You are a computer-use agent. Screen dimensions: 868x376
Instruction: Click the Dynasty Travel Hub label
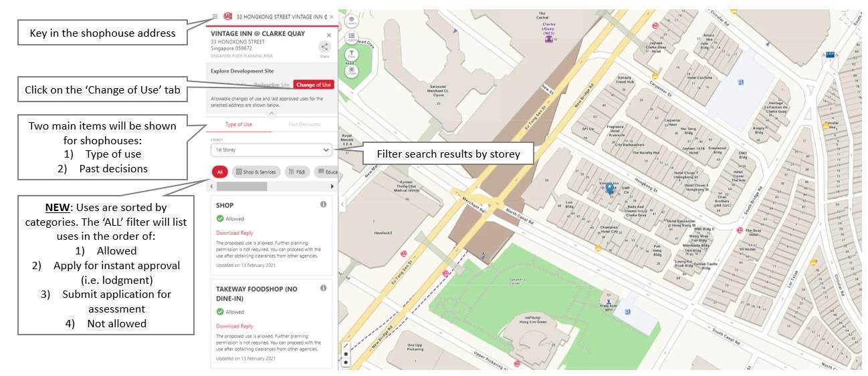[624, 79]
